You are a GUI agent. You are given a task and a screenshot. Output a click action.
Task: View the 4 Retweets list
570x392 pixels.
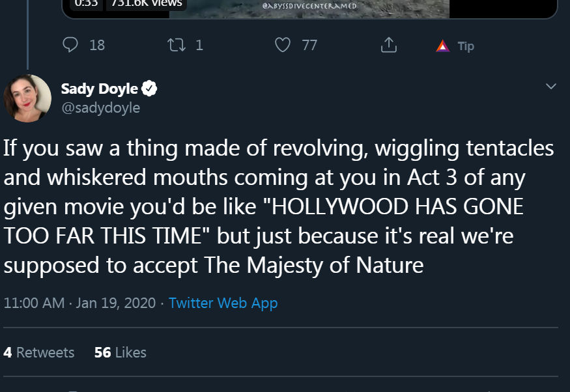(39, 352)
